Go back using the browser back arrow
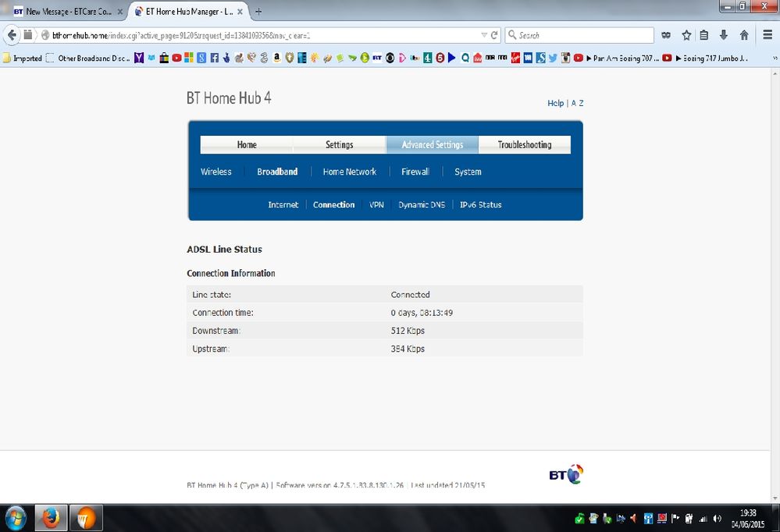The height and width of the screenshot is (532, 780). click(12, 35)
